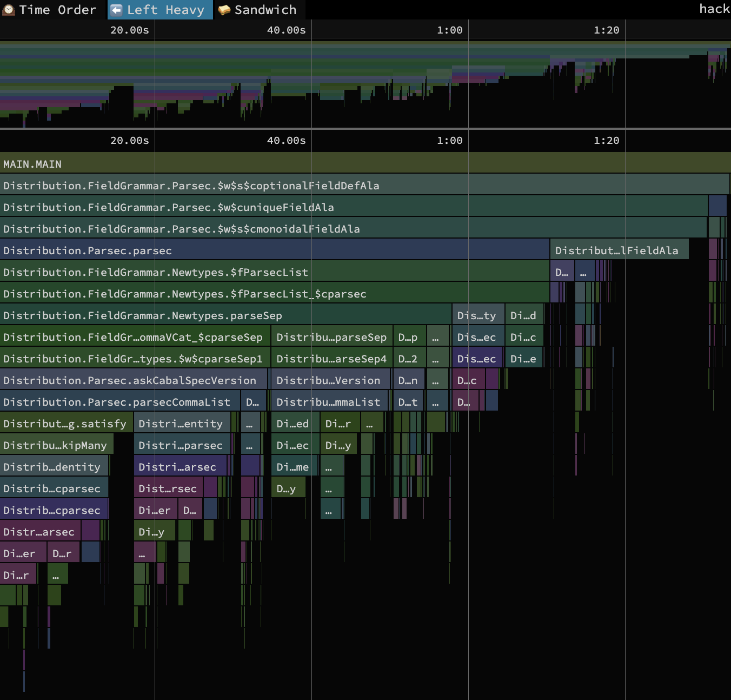This screenshot has height=700, width=731.
Task: Click the left arrow icon on Left Heavy
Action: coord(116,10)
